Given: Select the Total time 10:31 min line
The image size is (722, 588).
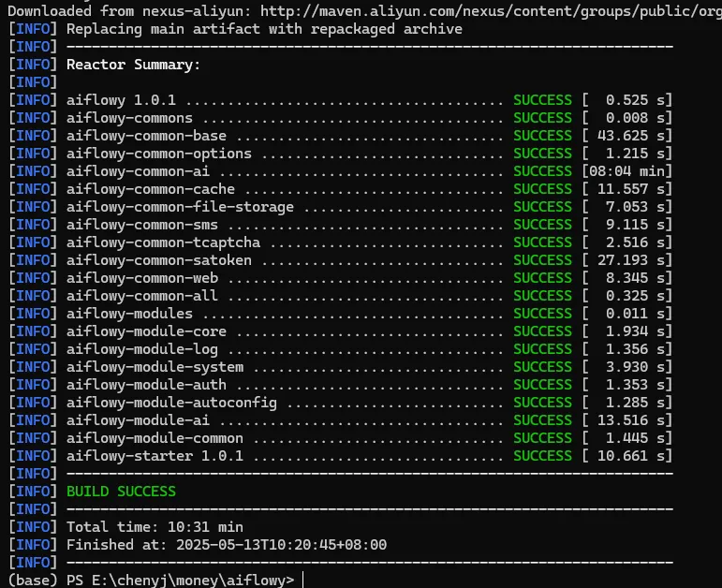Looking at the screenshot, I should pyautogui.click(x=155, y=527).
